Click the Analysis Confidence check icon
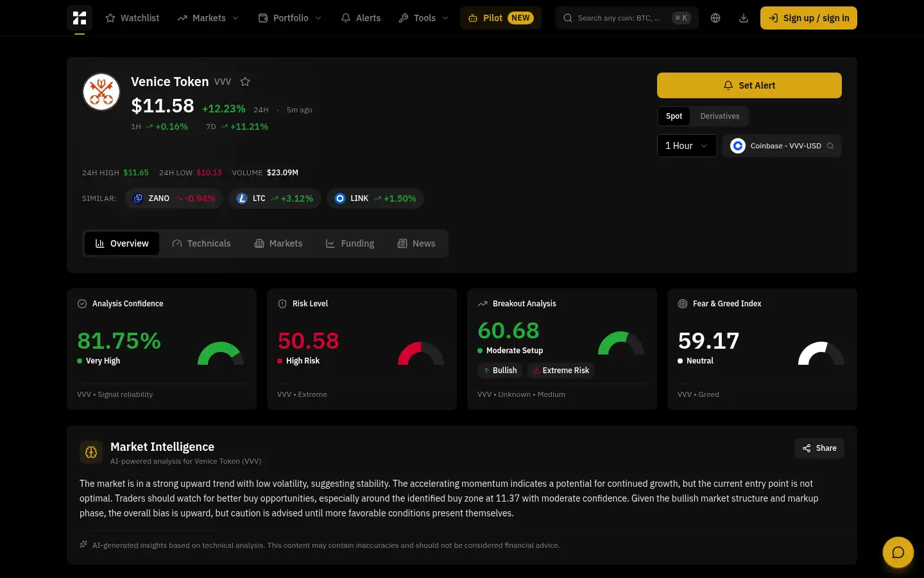This screenshot has width=924, height=578. click(x=82, y=304)
